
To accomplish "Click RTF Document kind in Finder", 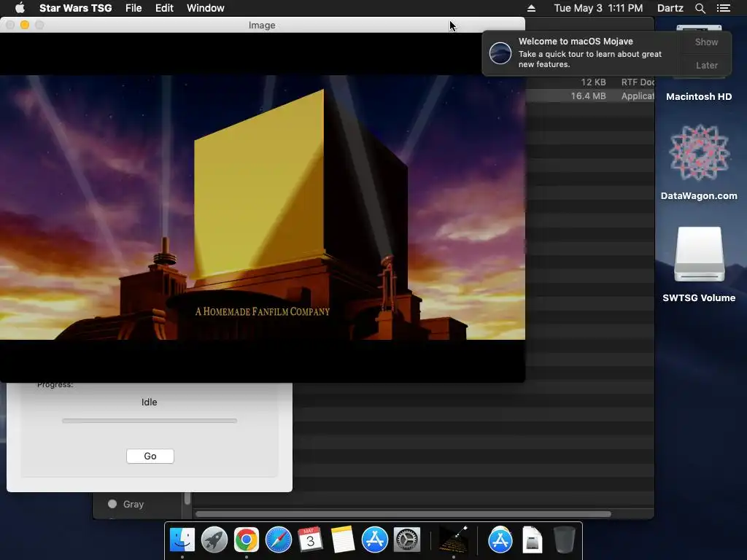I will (x=638, y=82).
